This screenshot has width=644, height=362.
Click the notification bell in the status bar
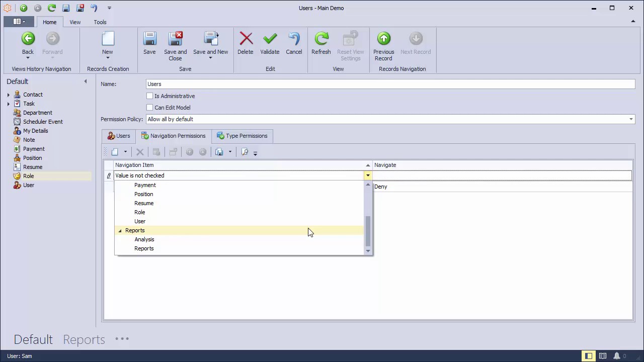(616, 356)
